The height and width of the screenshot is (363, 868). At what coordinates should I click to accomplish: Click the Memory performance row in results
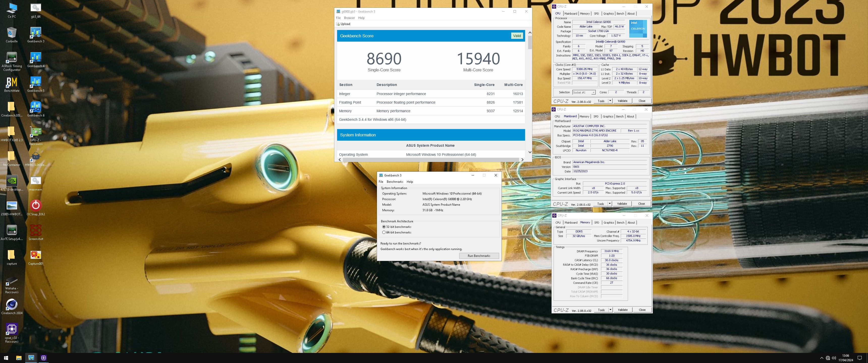pyautogui.click(x=431, y=111)
